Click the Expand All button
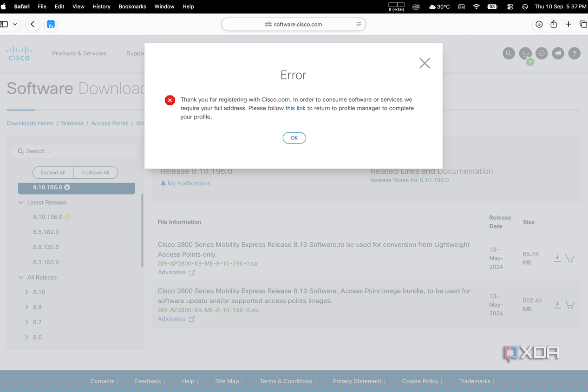 pyautogui.click(x=53, y=172)
